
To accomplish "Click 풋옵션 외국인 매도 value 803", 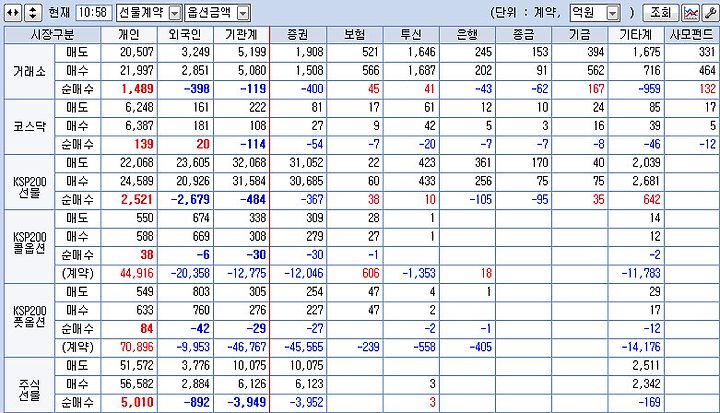I will (x=201, y=292).
